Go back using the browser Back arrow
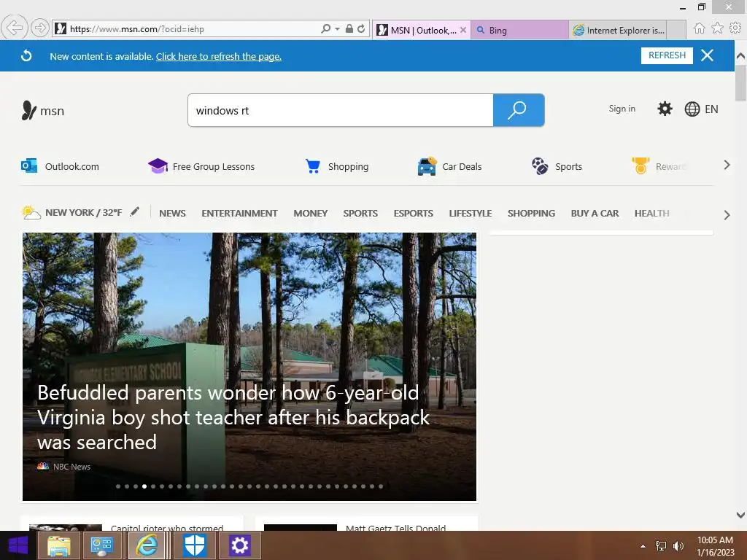 tap(15, 28)
